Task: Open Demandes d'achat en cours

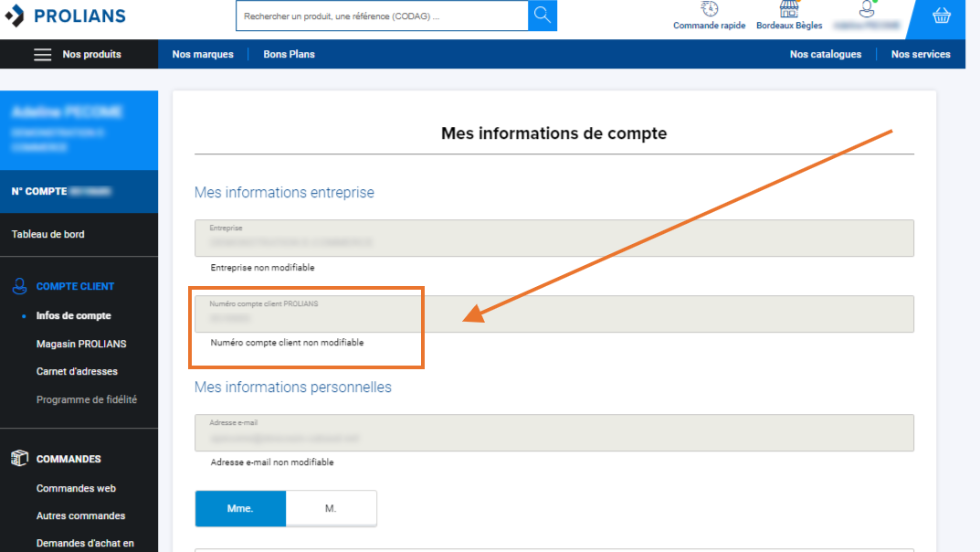Action: [85, 543]
